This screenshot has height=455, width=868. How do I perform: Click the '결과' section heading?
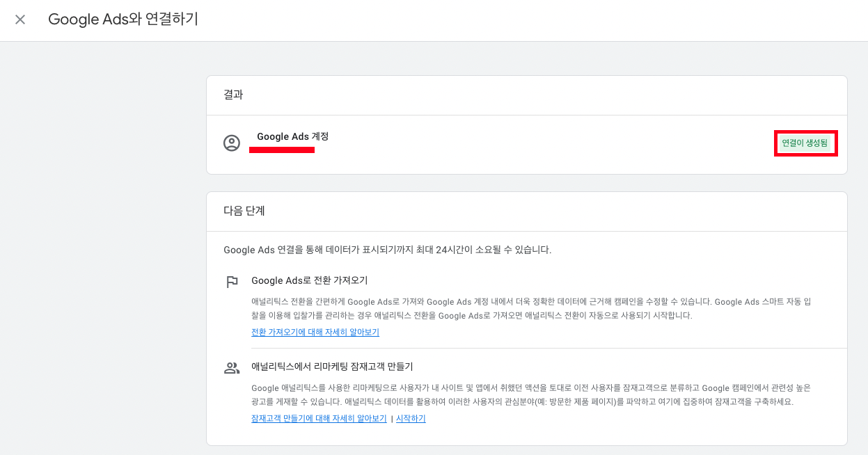point(233,95)
